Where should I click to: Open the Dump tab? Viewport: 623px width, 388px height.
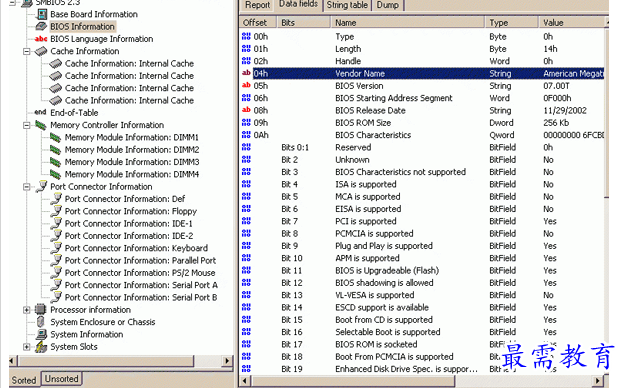tap(387, 5)
